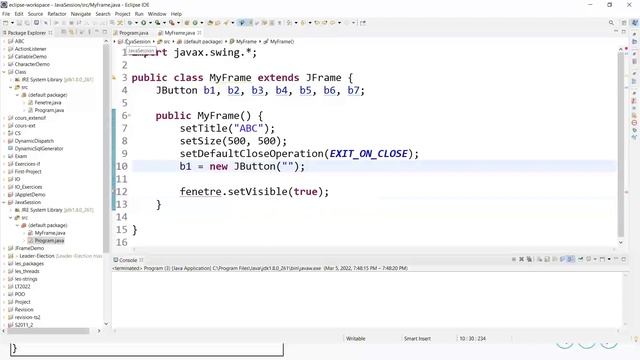Open the Navigate menu
This screenshot has height=360, width=640.
click(x=81, y=14)
